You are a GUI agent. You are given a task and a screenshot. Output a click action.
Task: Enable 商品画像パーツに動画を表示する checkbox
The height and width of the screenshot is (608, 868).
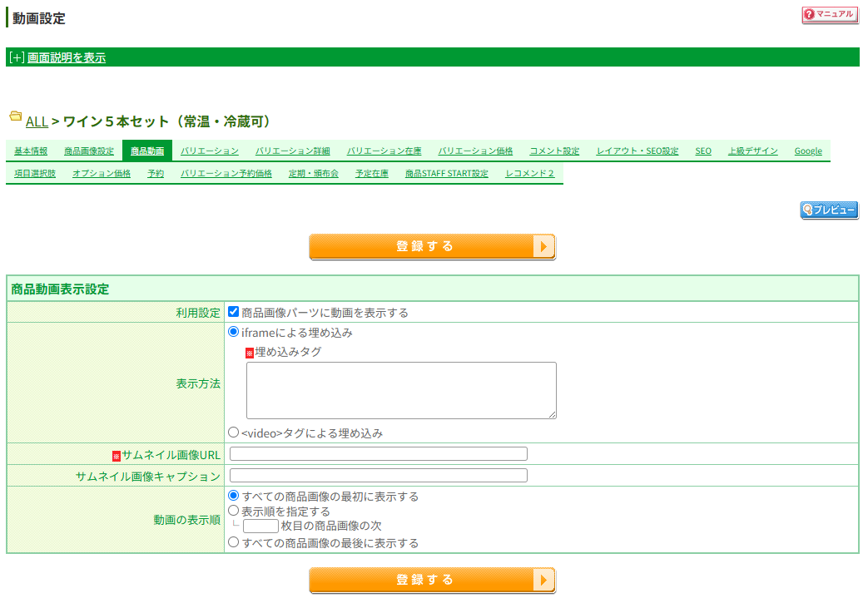[x=232, y=313]
